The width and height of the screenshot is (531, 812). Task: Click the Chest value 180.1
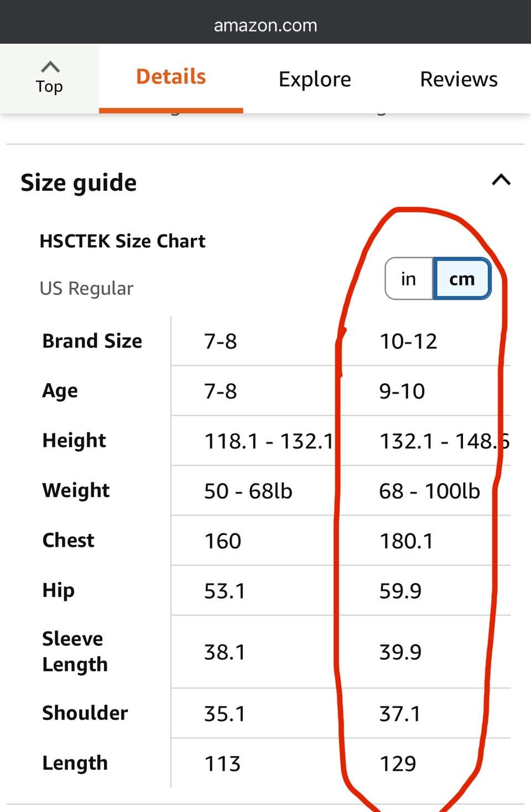406,541
